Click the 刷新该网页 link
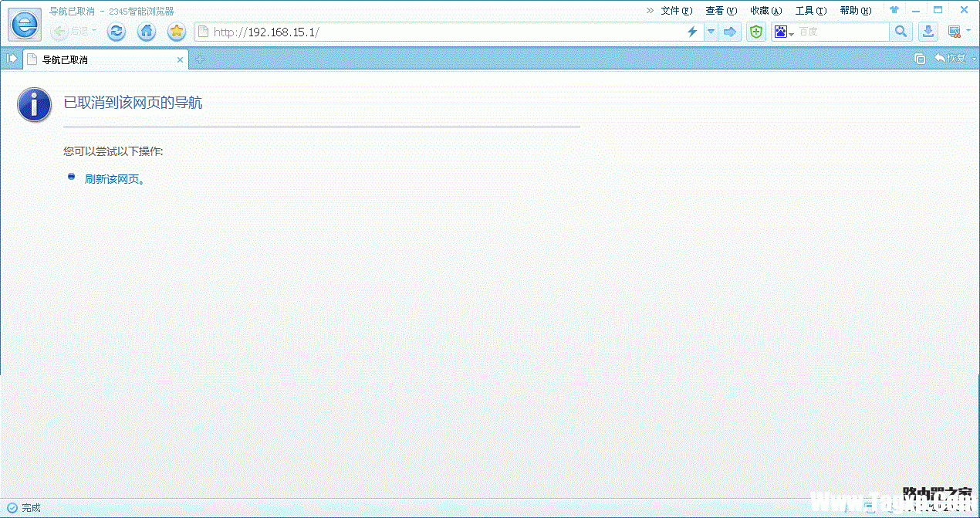980x518 pixels. coord(114,179)
